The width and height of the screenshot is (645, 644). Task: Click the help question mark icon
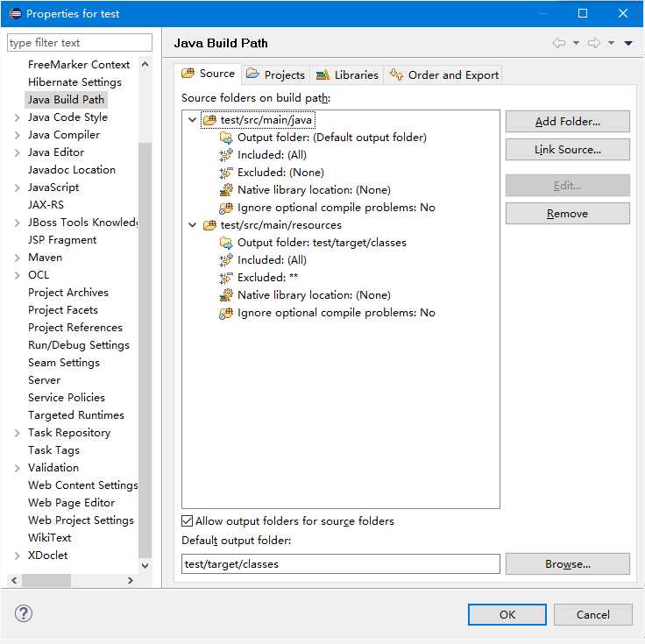pyautogui.click(x=24, y=613)
